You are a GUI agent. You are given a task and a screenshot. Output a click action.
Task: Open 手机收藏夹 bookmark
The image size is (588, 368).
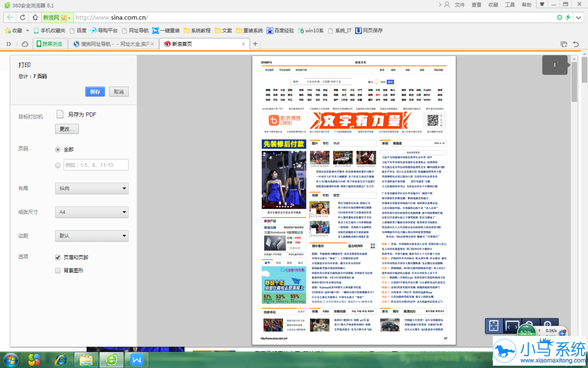point(49,31)
